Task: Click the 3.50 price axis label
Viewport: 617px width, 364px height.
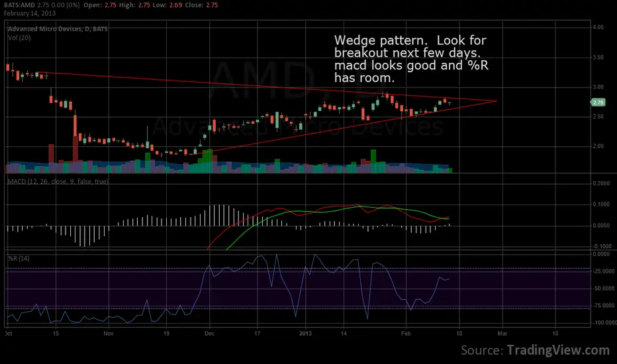Action: click(x=598, y=57)
